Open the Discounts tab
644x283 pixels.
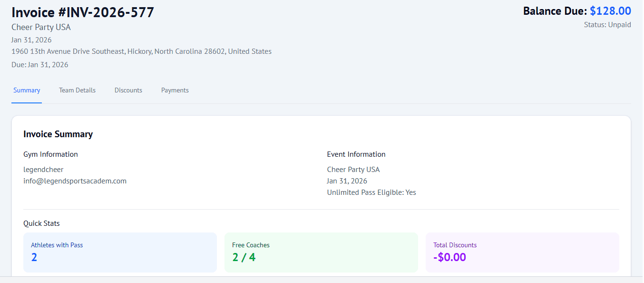128,90
